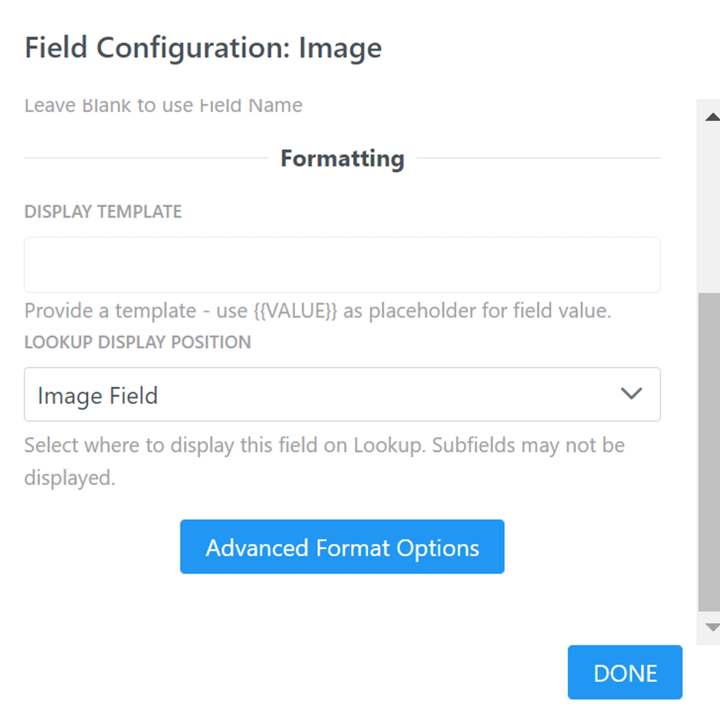The image size is (720, 728).
Task: Click the Formatting section heading
Action: (x=342, y=159)
